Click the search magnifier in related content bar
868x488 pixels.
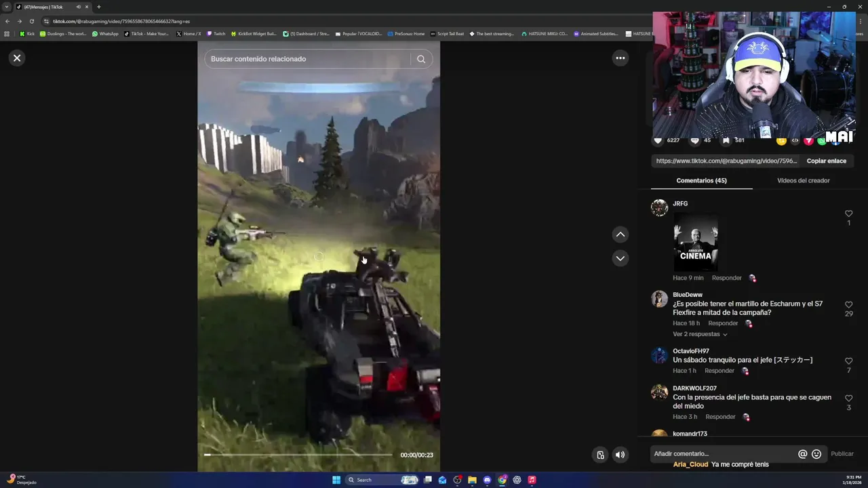coord(421,59)
